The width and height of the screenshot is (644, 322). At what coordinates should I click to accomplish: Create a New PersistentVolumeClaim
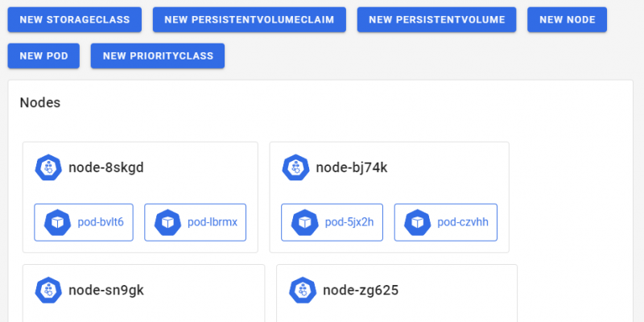[x=250, y=20]
